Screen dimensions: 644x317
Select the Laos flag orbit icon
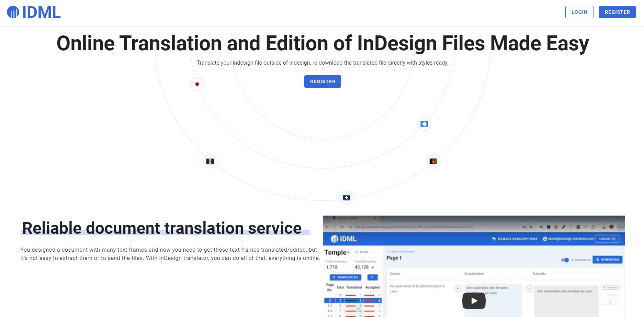tap(346, 198)
